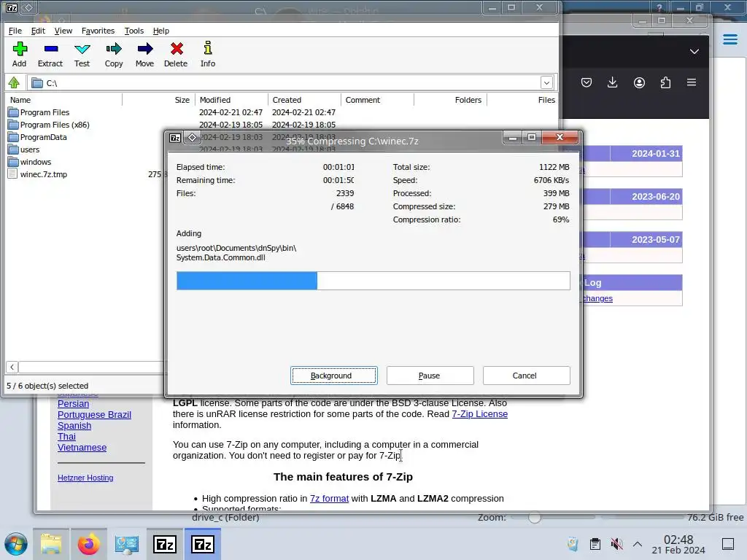Viewport: 747px width, 560px height.
Task: Switch to Firefox in the taskbar
Action: point(88,544)
